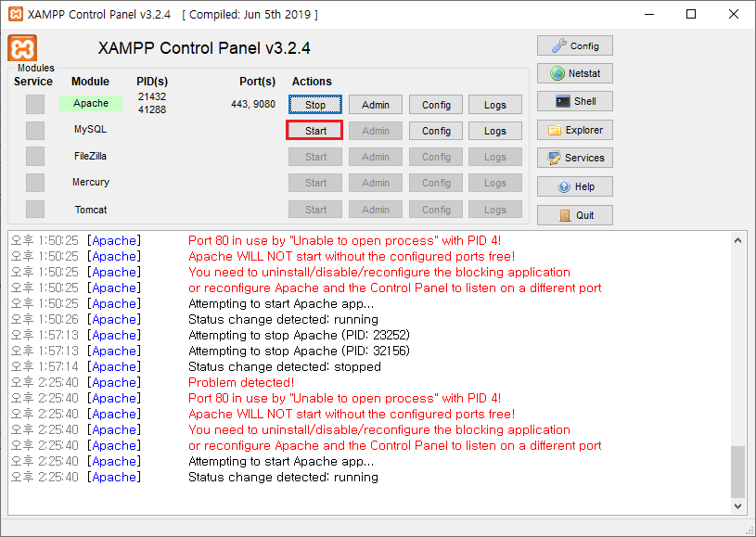Click the FileZilla module name
The image size is (756, 537).
point(90,156)
